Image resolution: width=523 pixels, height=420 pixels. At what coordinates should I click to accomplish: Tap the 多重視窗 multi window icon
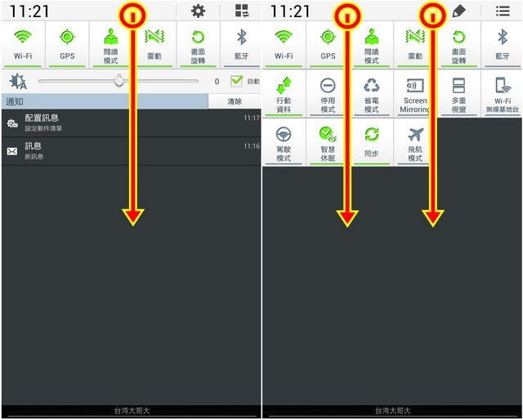click(458, 94)
